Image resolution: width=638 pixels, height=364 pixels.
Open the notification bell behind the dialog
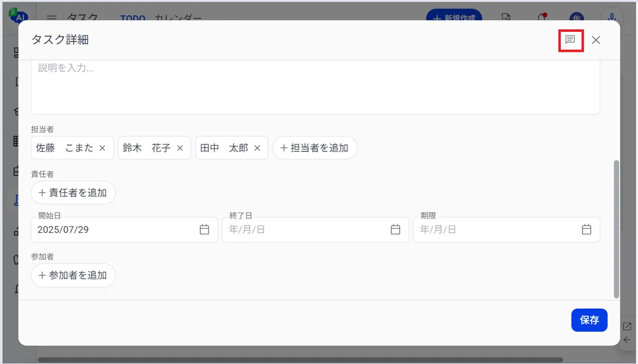click(542, 17)
